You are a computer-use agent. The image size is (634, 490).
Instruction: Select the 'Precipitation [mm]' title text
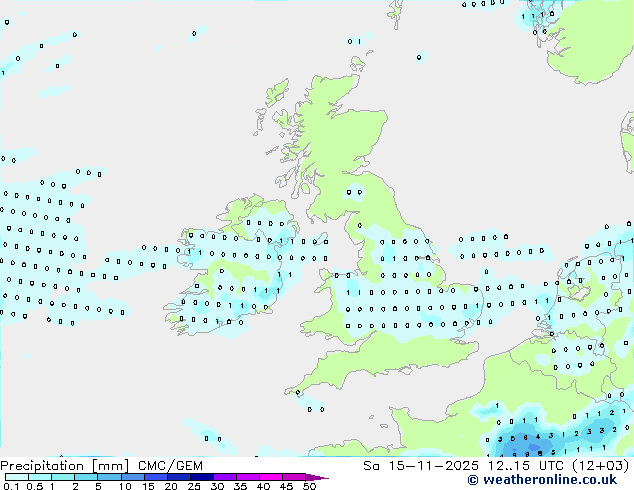[65, 466]
